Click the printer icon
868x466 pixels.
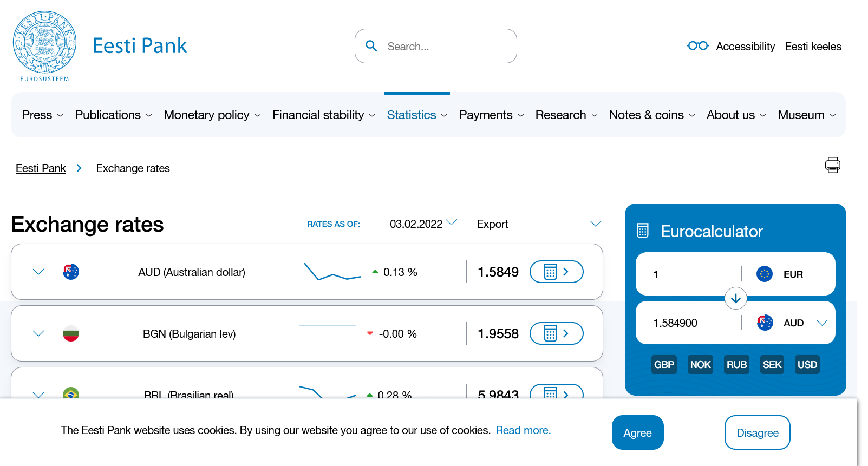pyautogui.click(x=832, y=165)
